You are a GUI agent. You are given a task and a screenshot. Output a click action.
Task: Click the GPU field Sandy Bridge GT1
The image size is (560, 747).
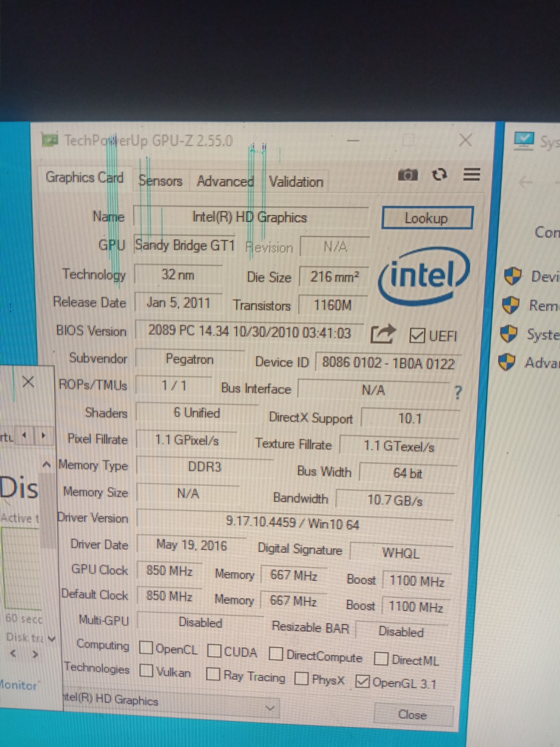tap(185, 245)
